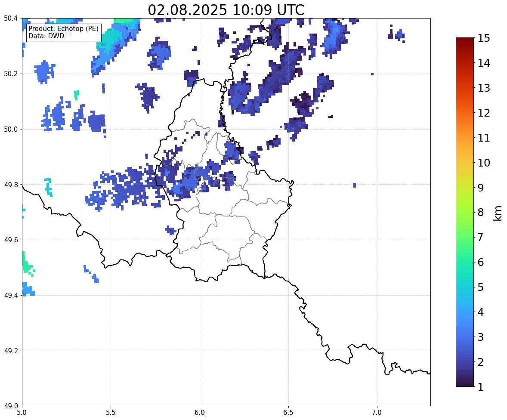Click the colorbar tick label 6
Image resolution: width=507 pixels, height=420 pixels.
coord(480,262)
